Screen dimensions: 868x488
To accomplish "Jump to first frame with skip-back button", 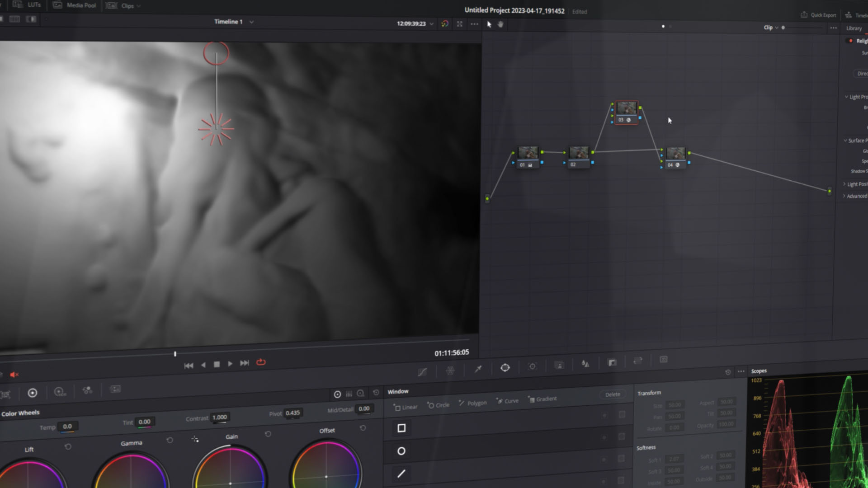I will (x=189, y=366).
